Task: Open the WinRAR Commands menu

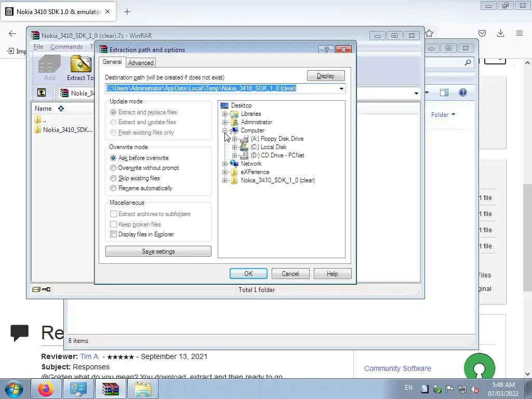Action: point(66,47)
